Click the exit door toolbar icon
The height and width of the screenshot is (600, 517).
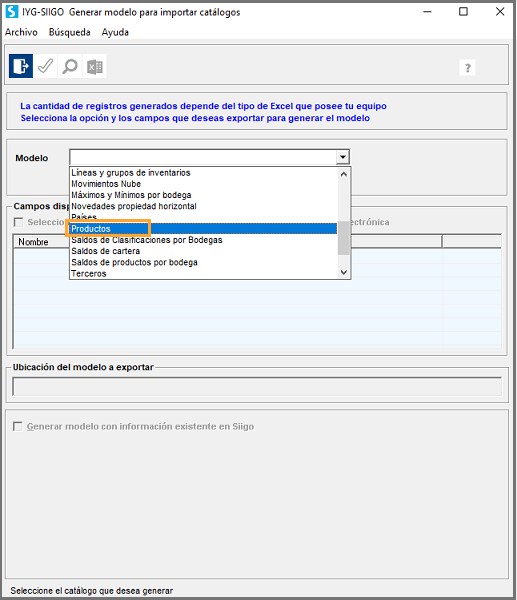pos(21,66)
